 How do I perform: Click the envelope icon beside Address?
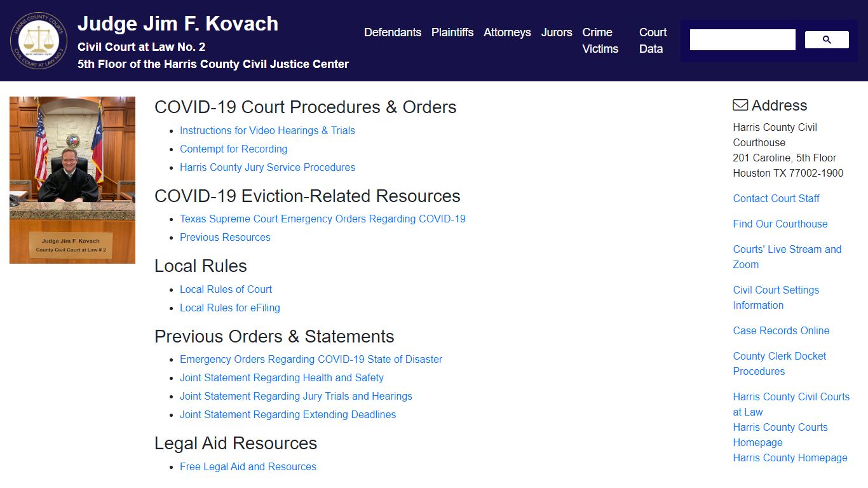pos(740,105)
